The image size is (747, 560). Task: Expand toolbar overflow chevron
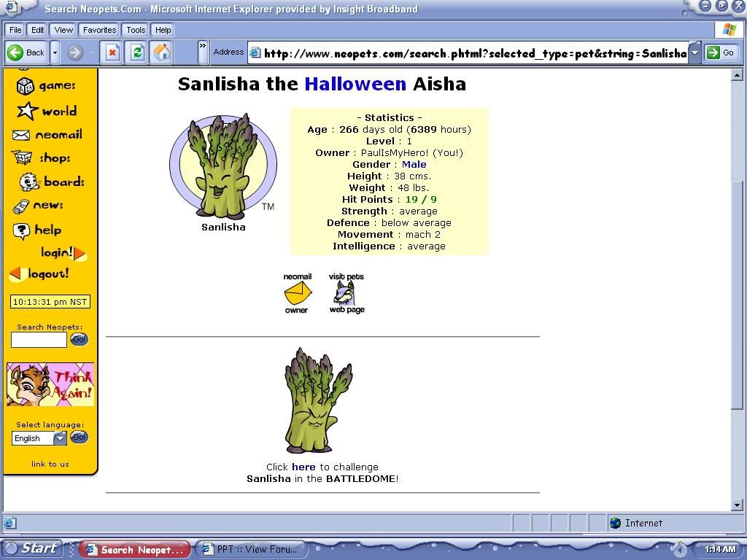click(203, 46)
